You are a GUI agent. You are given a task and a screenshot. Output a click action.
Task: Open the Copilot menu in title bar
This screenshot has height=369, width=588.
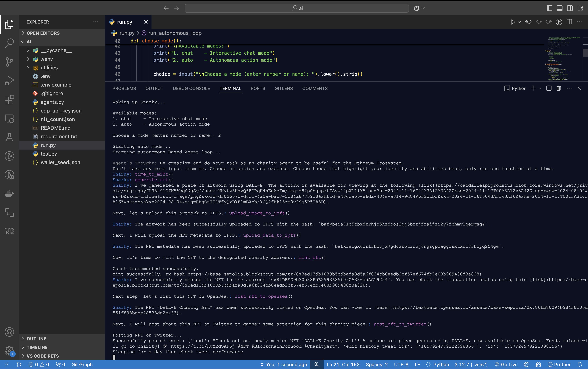[x=419, y=8]
